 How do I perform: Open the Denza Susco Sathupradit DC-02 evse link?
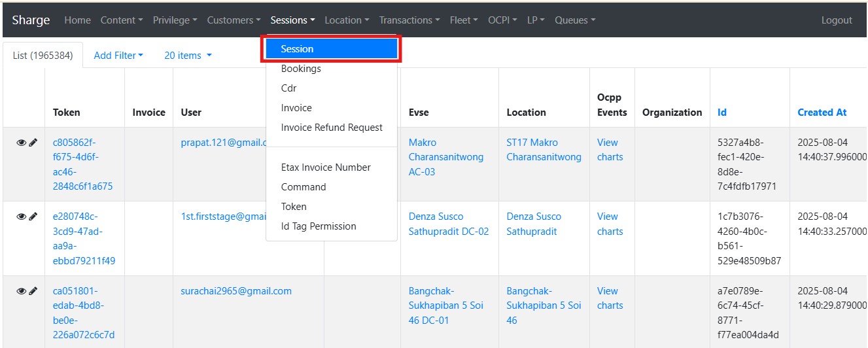(448, 224)
